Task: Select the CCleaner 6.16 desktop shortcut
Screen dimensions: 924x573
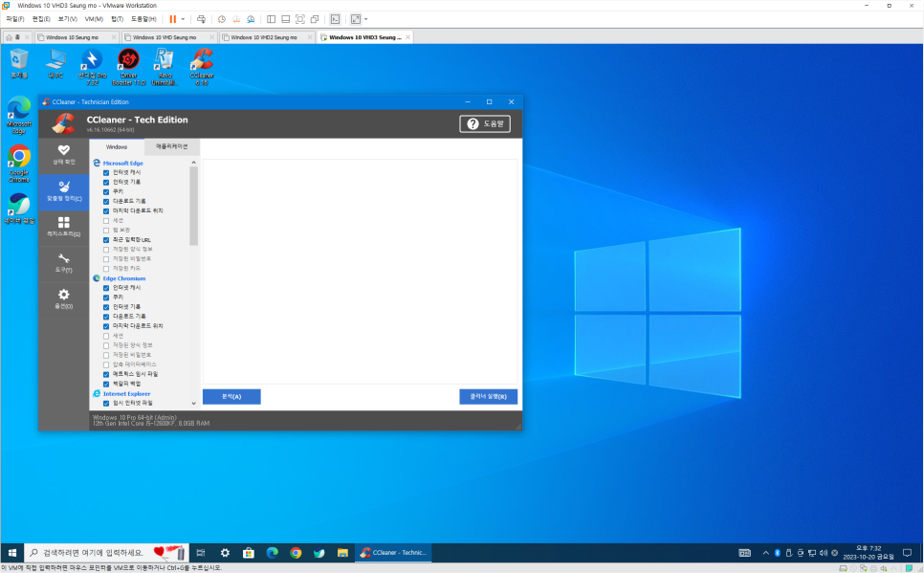Action: pyautogui.click(x=202, y=67)
